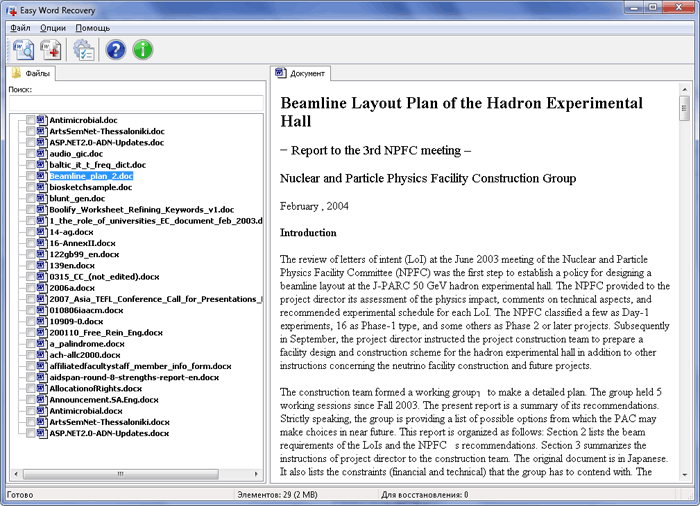The image size is (700, 506).
Task: Select Boolify_Worksheet_Refining_Keywords_v1.doc in the list
Action: (142, 209)
